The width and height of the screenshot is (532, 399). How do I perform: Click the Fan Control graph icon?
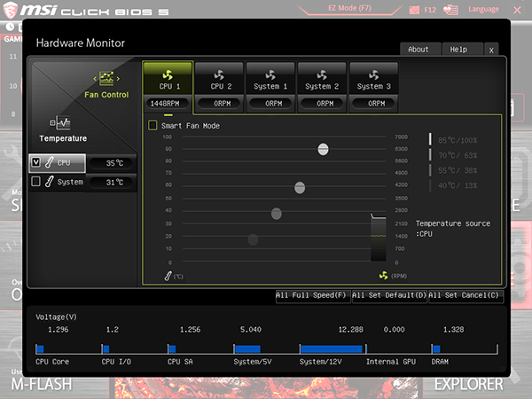106,78
